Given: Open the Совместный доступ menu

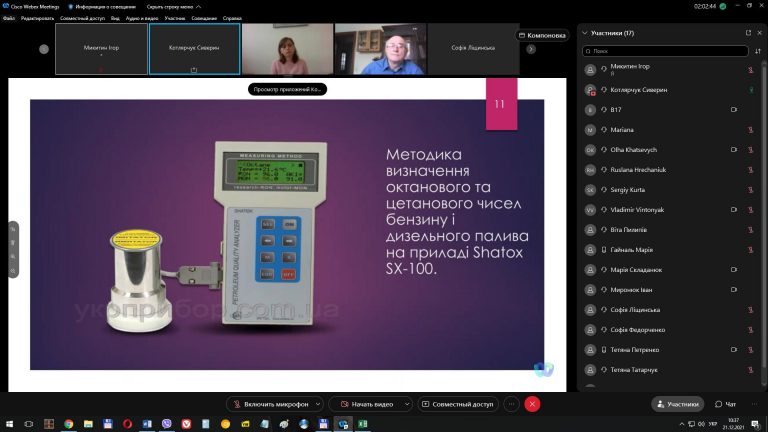Looking at the screenshot, I should coord(82,18).
